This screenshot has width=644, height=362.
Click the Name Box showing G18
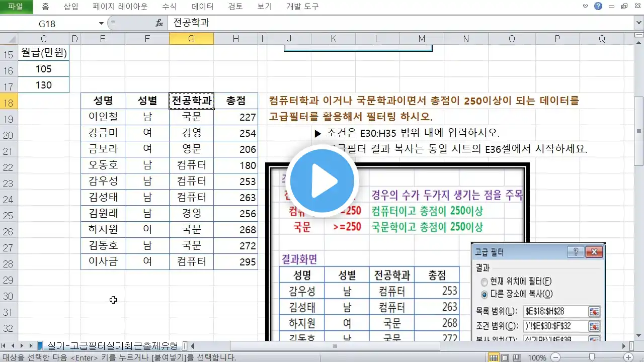point(48,23)
